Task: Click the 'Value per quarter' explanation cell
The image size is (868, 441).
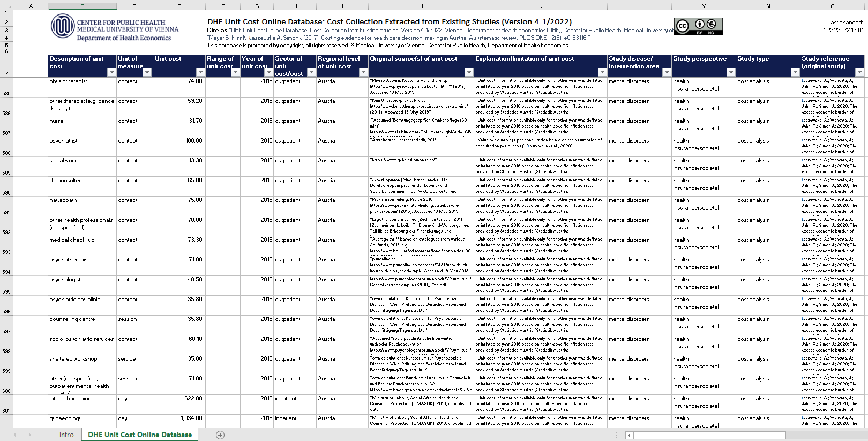Action: tap(541, 147)
